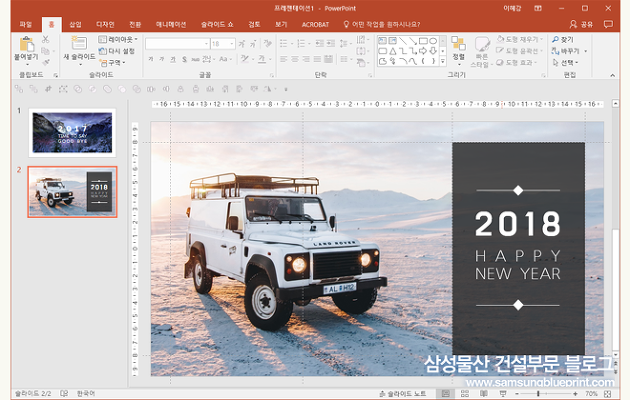Open Shape Effects (도형 효과) dropdown
630x400 pixels.
[x=516, y=63]
